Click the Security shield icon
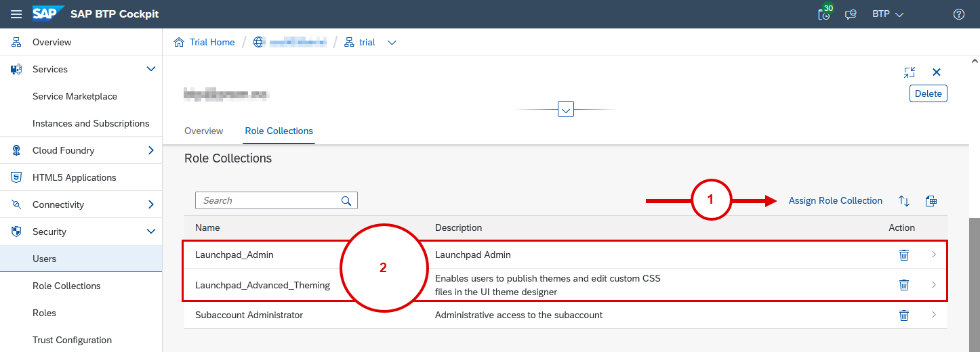Screen dimensions: 980x352 (x=16, y=232)
